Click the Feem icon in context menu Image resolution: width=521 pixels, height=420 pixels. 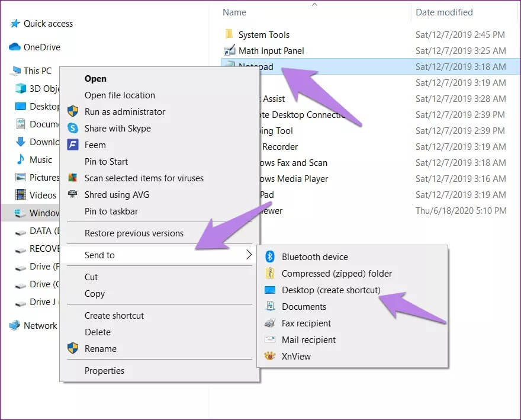pos(73,145)
